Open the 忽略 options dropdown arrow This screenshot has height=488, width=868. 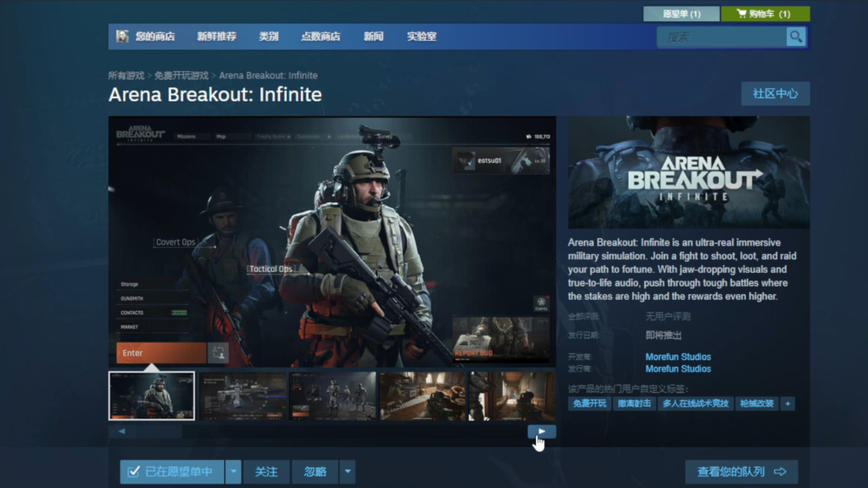pos(348,472)
